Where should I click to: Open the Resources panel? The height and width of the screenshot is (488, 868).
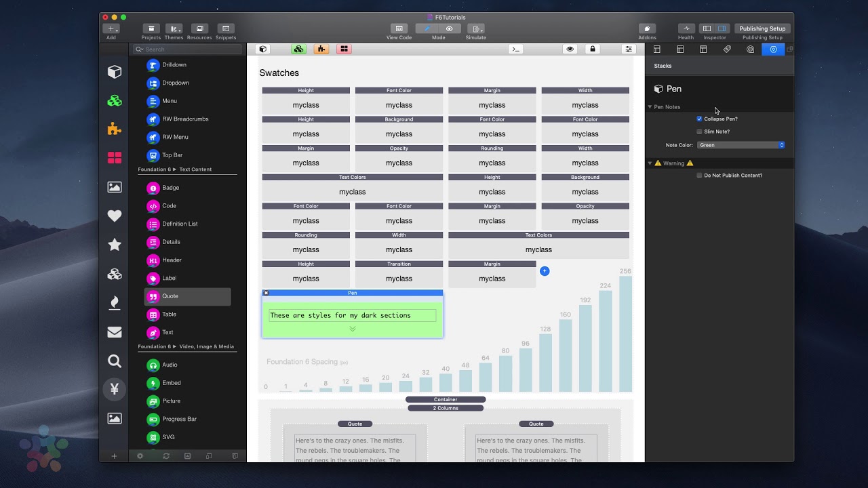[x=199, y=28]
